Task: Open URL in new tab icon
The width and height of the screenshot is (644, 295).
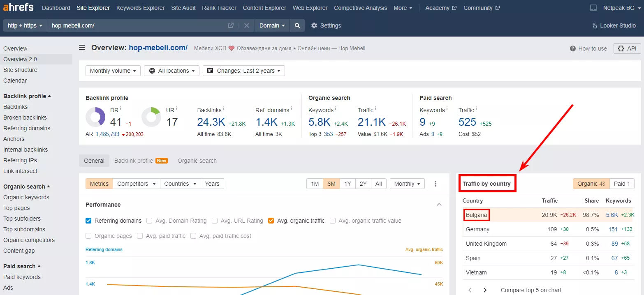Action: click(231, 25)
